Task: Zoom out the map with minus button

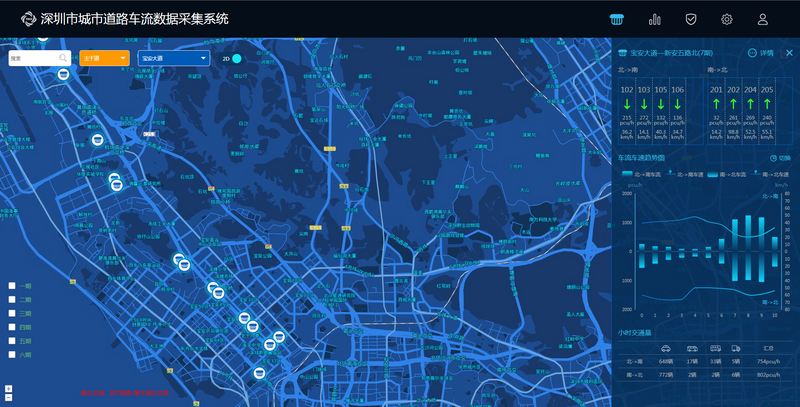Action: (x=8, y=397)
